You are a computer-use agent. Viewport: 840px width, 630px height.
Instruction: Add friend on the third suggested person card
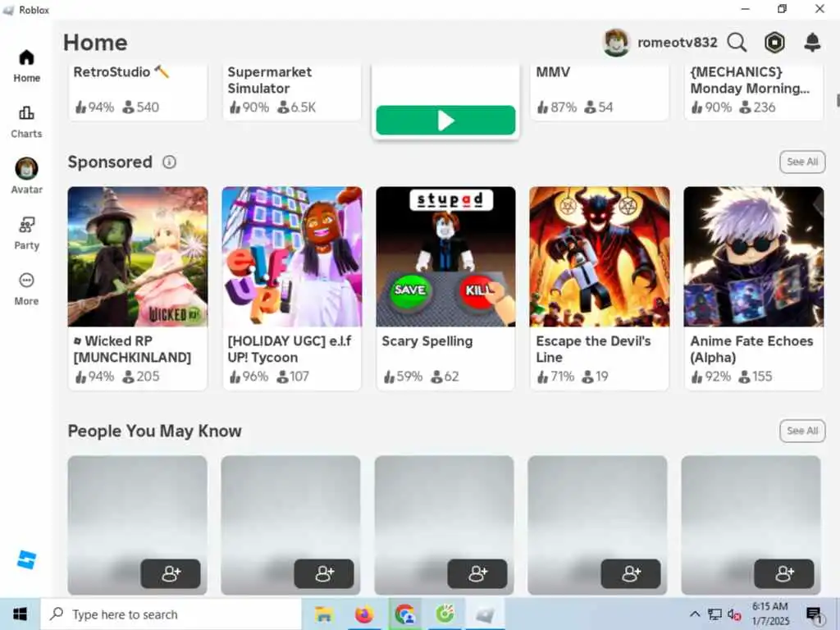tap(477, 573)
